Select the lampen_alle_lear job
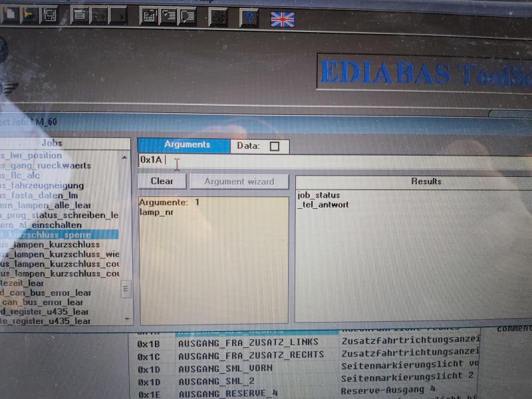Image resolution: width=532 pixels, height=399 pixels. (x=45, y=205)
